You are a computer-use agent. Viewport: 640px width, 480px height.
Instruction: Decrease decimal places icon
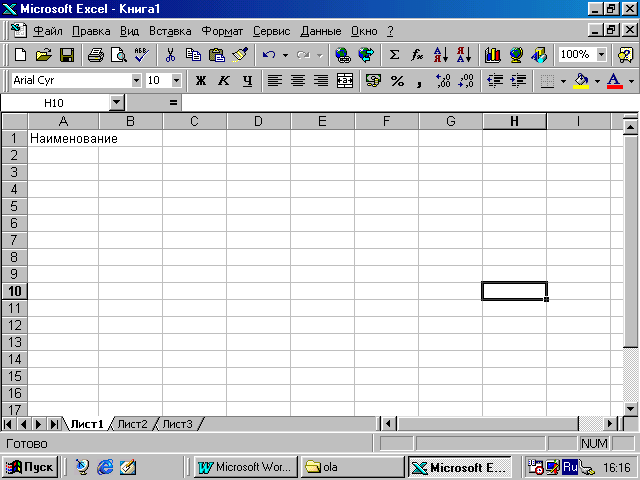pyautogui.click(x=466, y=80)
